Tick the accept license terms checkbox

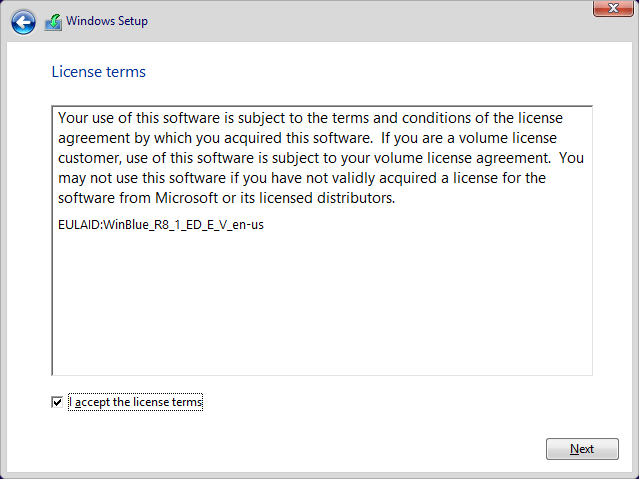tap(57, 402)
